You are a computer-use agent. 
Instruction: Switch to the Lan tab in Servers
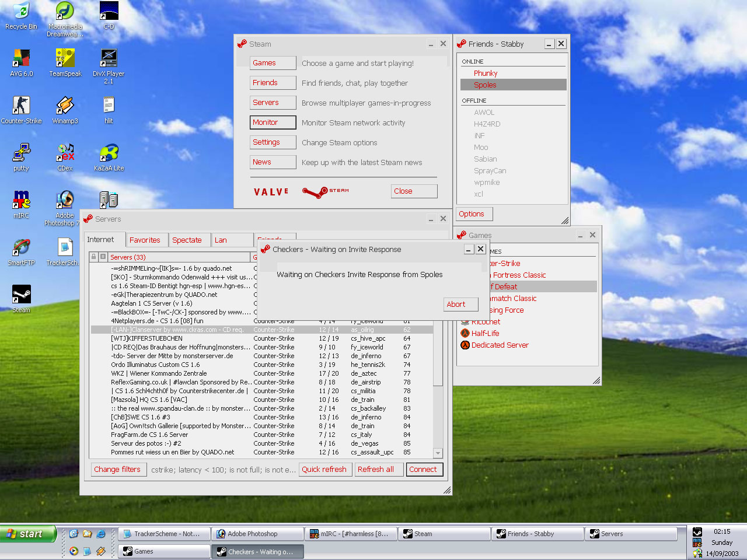(x=232, y=240)
